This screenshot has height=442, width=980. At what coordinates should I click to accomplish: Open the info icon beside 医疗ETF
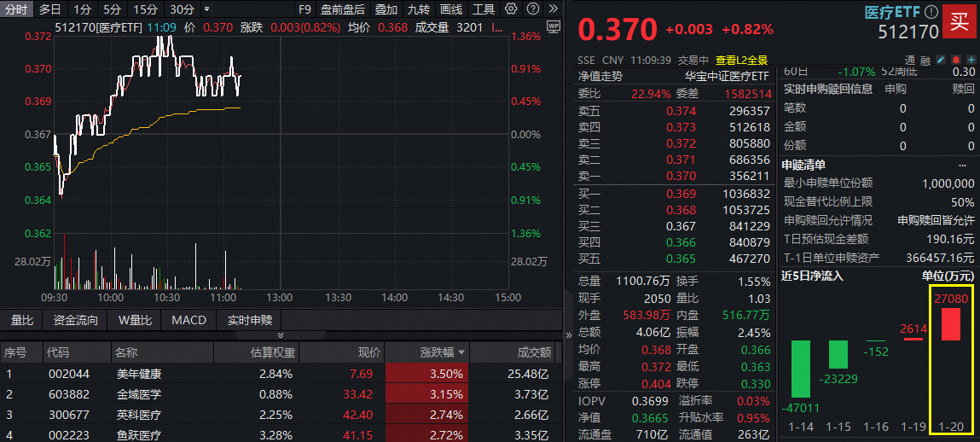[x=931, y=12]
